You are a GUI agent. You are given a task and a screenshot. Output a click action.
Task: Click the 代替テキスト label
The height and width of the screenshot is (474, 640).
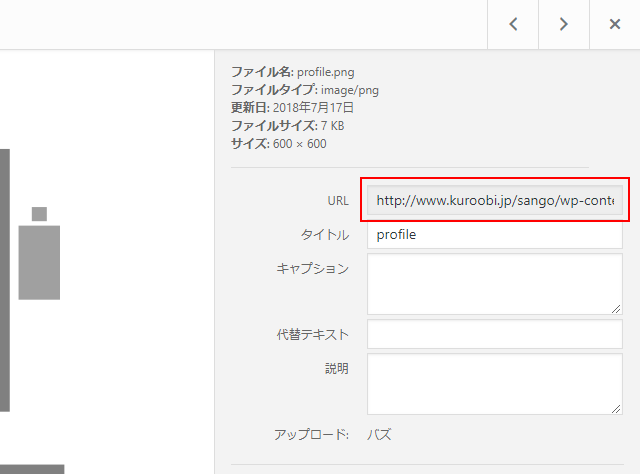click(x=313, y=335)
